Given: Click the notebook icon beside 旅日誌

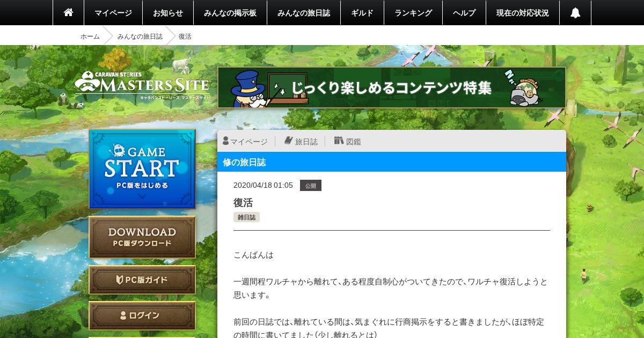Looking at the screenshot, I should click(x=288, y=141).
